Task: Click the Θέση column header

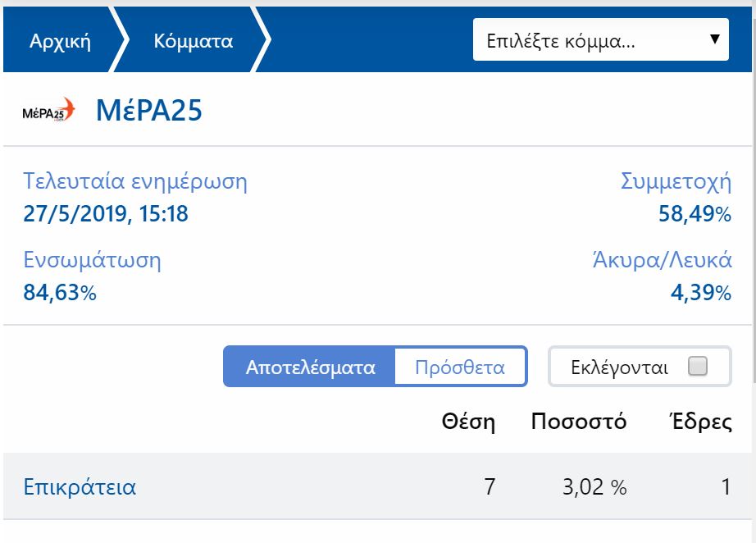Action: pyautogui.click(x=468, y=422)
